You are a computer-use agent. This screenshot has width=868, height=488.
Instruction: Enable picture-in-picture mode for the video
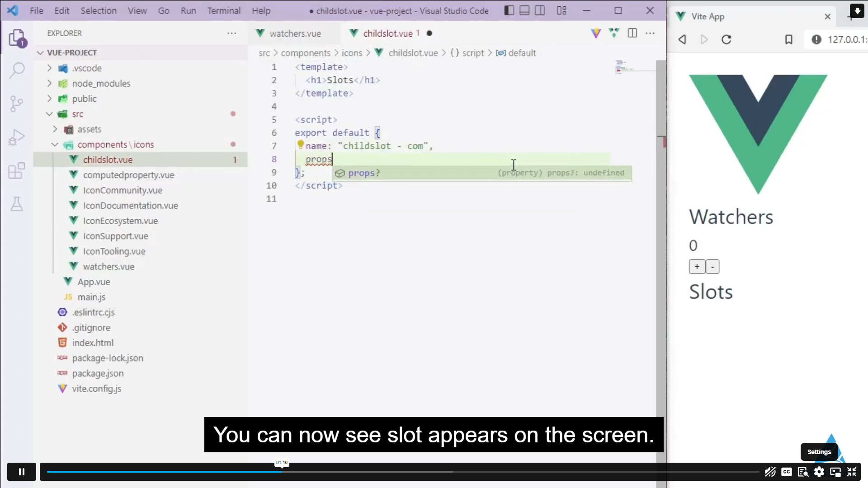click(x=835, y=472)
